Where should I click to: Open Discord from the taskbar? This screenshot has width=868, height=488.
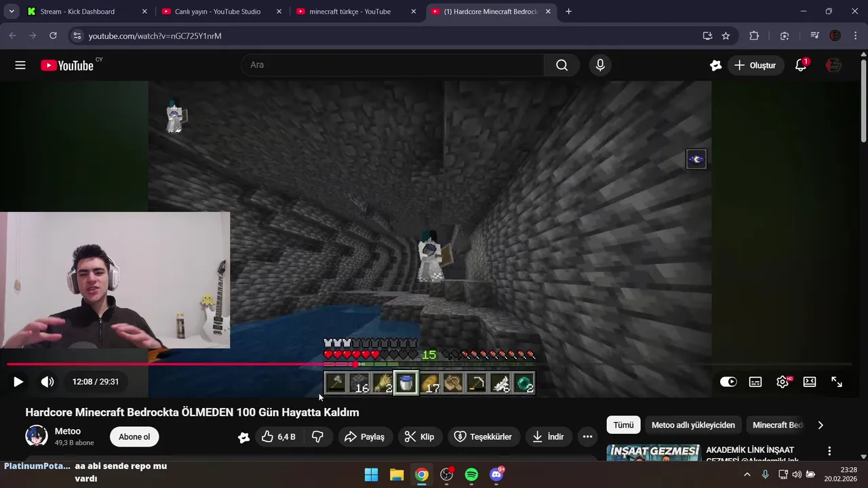(497, 474)
